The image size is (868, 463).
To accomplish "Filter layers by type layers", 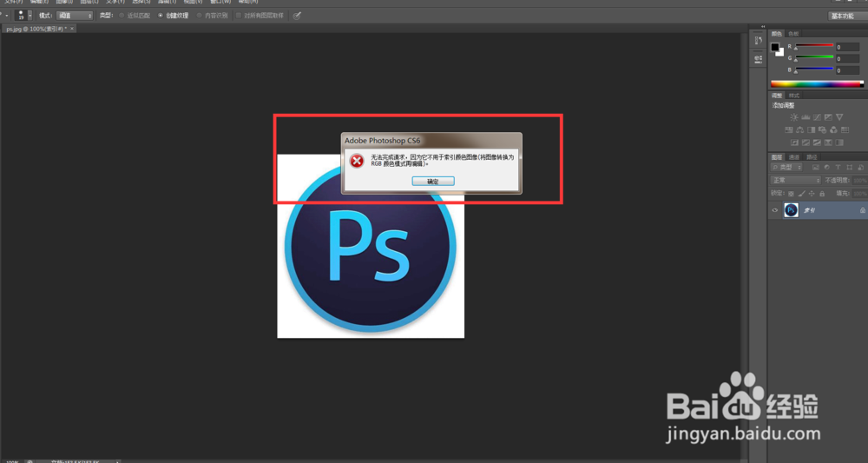I will coord(838,168).
